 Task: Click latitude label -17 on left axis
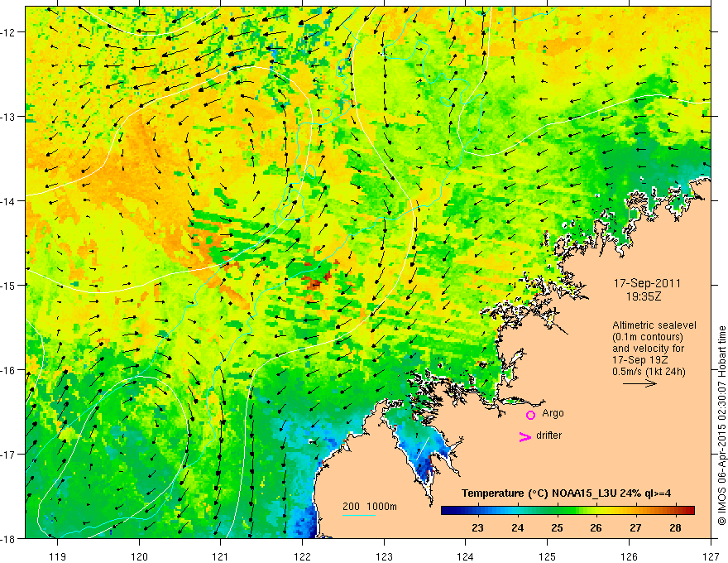8,455
